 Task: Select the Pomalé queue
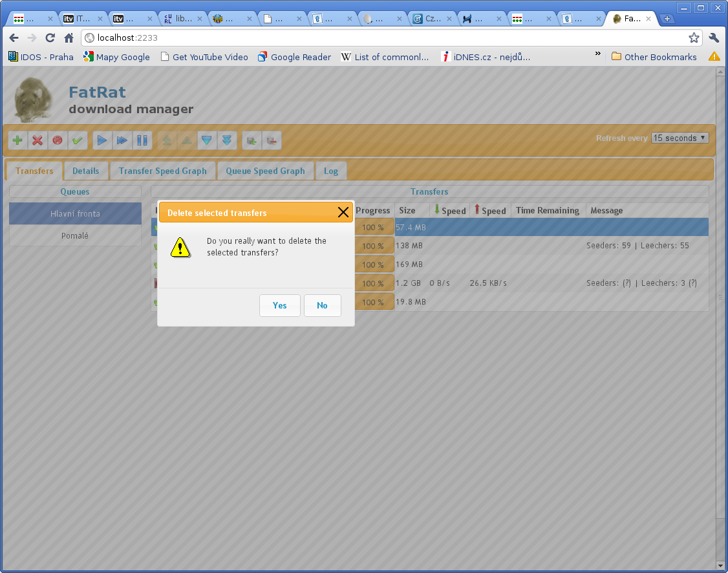[75, 235]
